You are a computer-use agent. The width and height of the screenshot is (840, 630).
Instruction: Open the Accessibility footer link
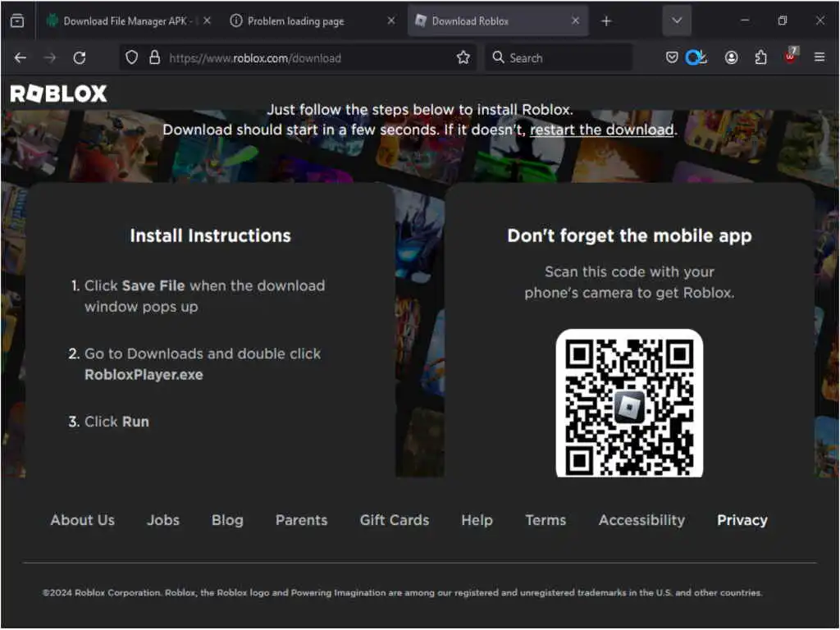641,520
